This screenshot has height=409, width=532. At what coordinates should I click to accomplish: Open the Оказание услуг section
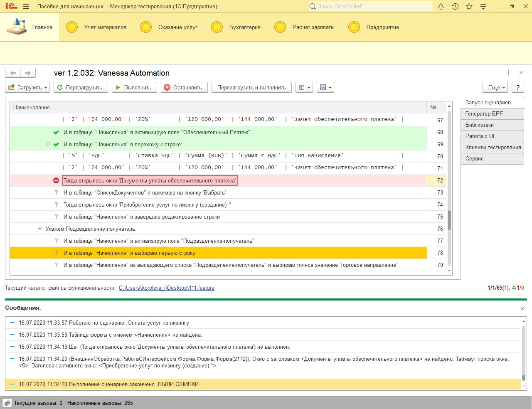169,27
